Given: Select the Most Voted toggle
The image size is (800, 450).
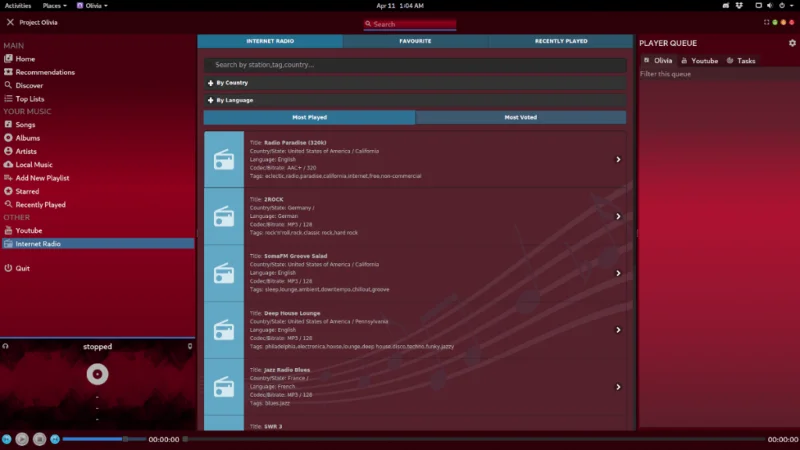Looking at the screenshot, I should pos(520,117).
